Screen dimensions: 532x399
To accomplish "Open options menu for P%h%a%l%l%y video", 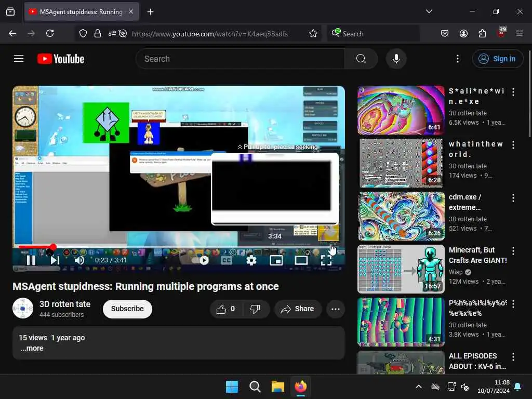I will [x=513, y=303].
